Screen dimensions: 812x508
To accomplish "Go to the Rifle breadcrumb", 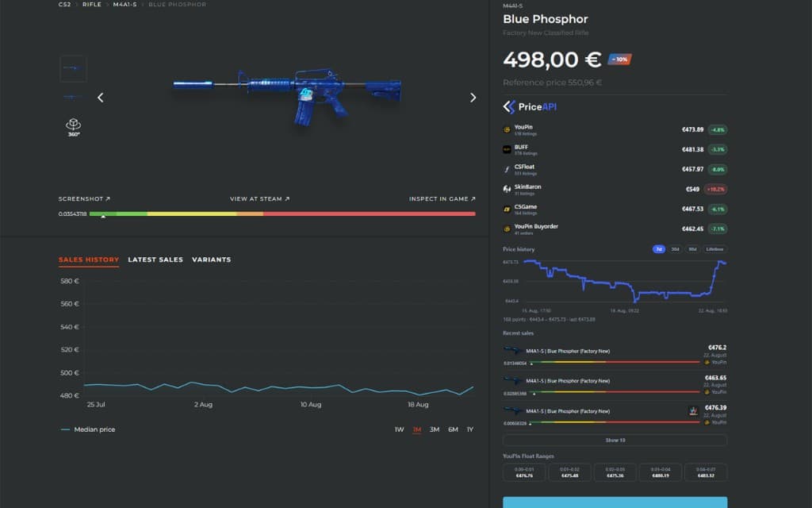I will click(92, 4).
